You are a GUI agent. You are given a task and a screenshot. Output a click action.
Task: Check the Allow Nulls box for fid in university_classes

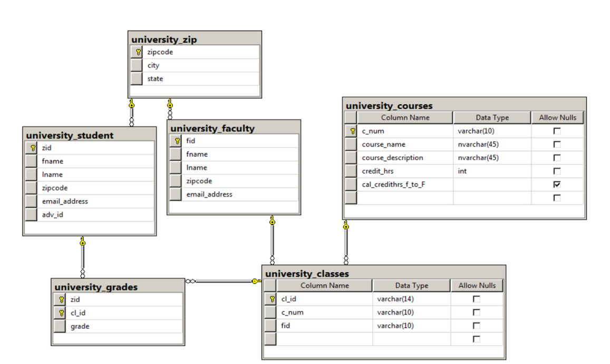(x=476, y=325)
